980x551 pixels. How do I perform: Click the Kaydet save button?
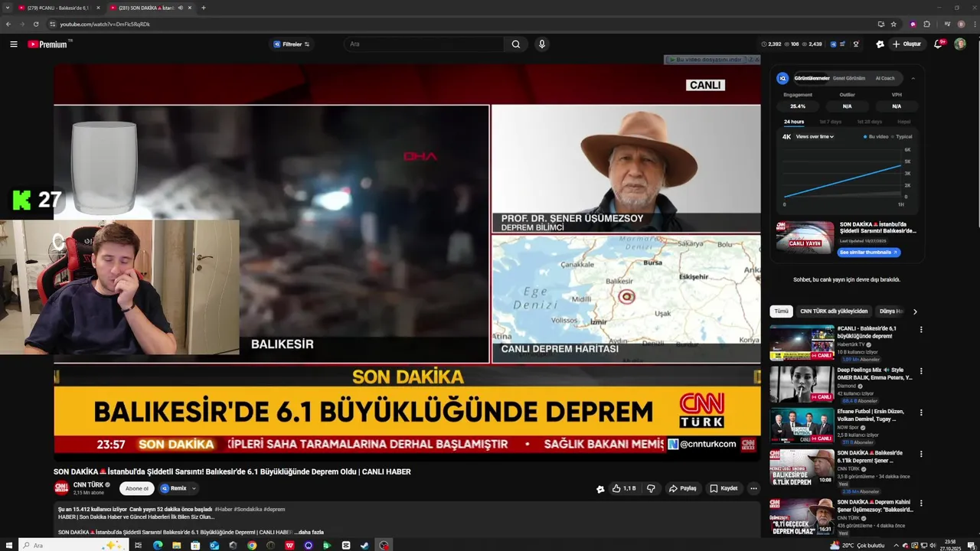click(724, 488)
